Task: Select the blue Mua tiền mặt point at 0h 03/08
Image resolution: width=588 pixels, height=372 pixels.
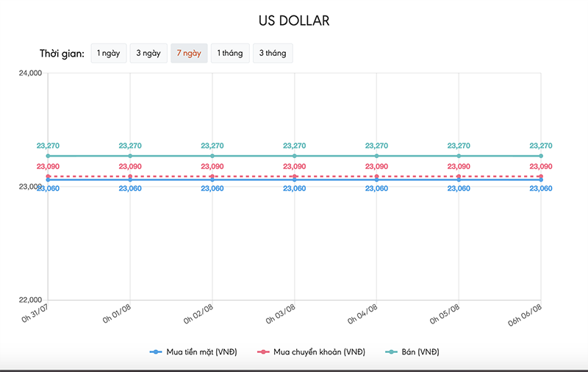Action: [x=295, y=180]
